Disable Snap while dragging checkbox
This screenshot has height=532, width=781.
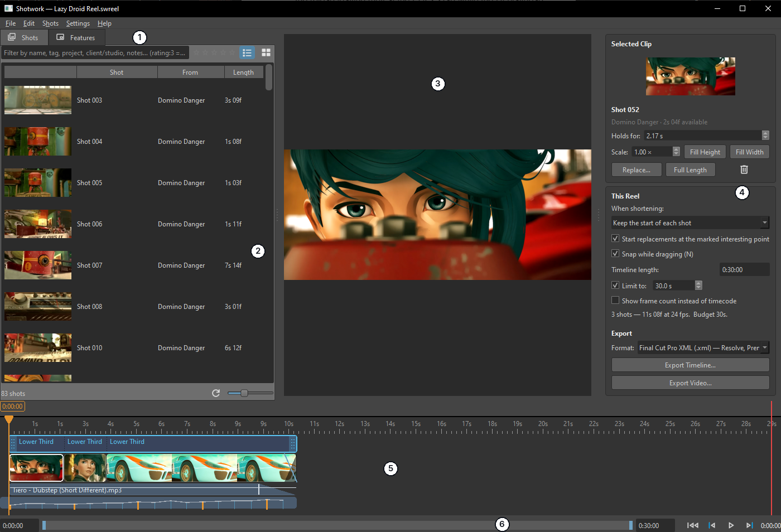tap(615, 254)
